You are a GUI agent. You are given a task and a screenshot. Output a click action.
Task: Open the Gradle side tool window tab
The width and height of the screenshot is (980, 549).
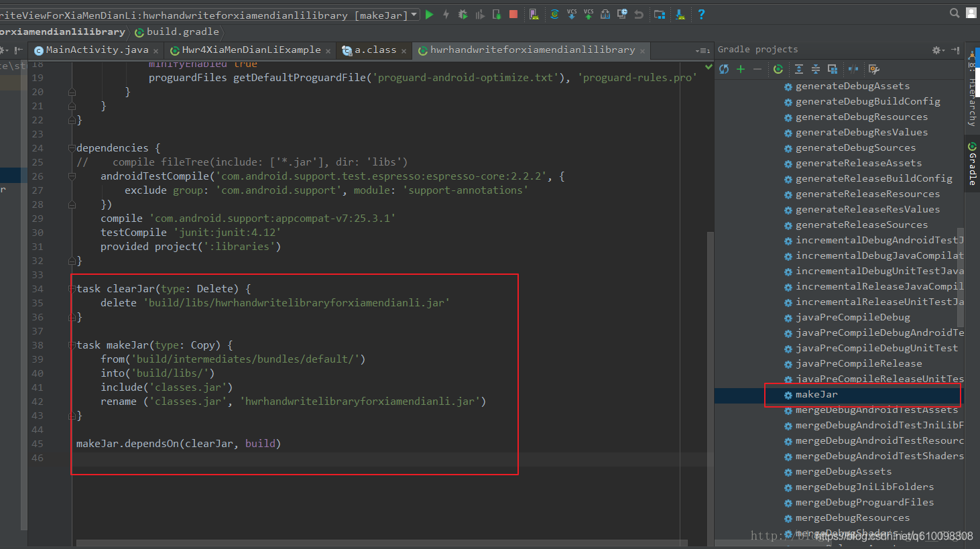973,164
